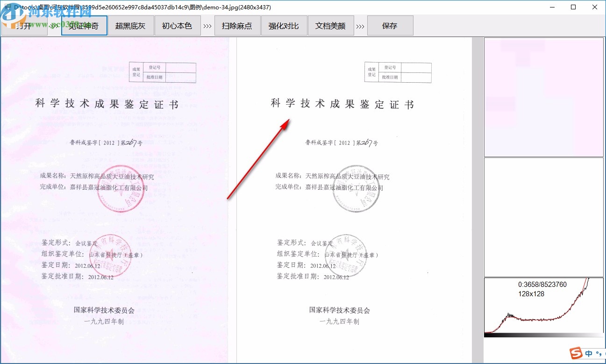This screenshot has width=606, height=364.
Task: Apply the 见证神奇 one-click enhancement
Action: pos(84,26)
